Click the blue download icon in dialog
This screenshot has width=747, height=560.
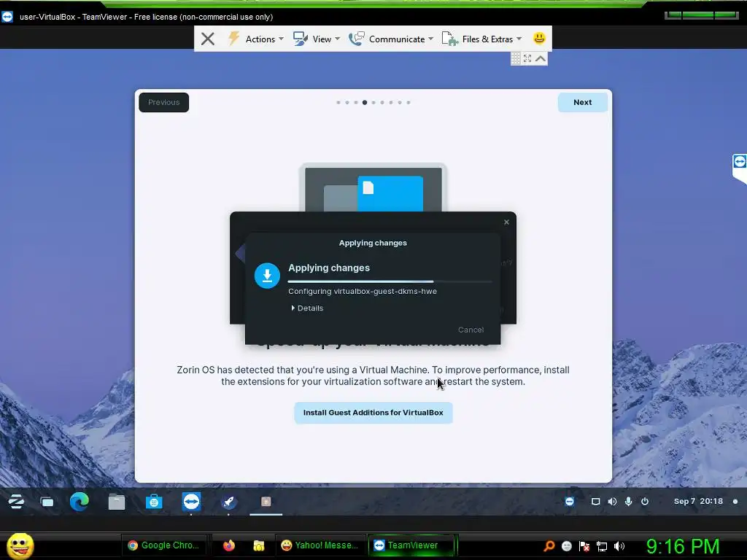[x=267, y=276]
